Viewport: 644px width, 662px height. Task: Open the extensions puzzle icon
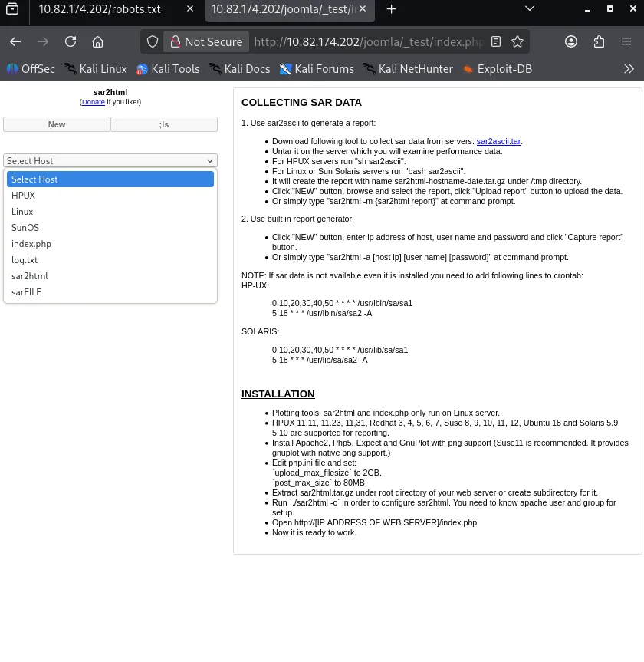point(599,41)
